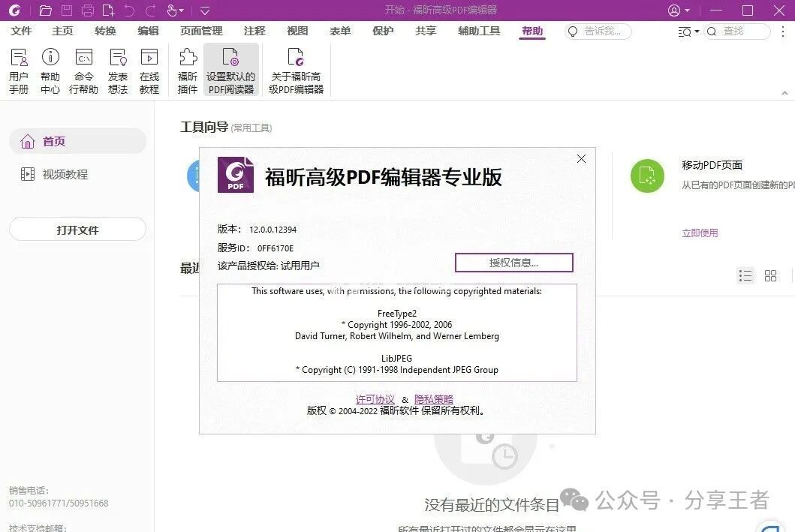
Task: Click the 命令行帮助 icon
Action: 83,70
